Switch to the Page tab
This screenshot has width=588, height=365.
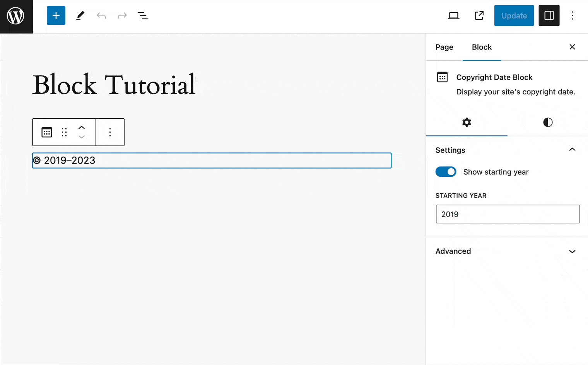click(444, 47)
